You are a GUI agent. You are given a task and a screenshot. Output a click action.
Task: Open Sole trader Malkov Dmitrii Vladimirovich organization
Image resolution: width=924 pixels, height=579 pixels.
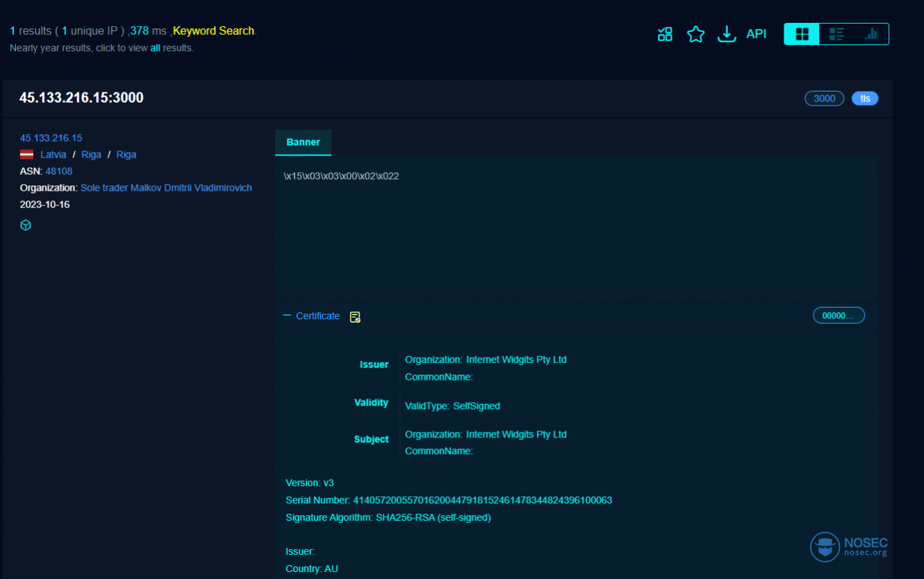point(166,188)
